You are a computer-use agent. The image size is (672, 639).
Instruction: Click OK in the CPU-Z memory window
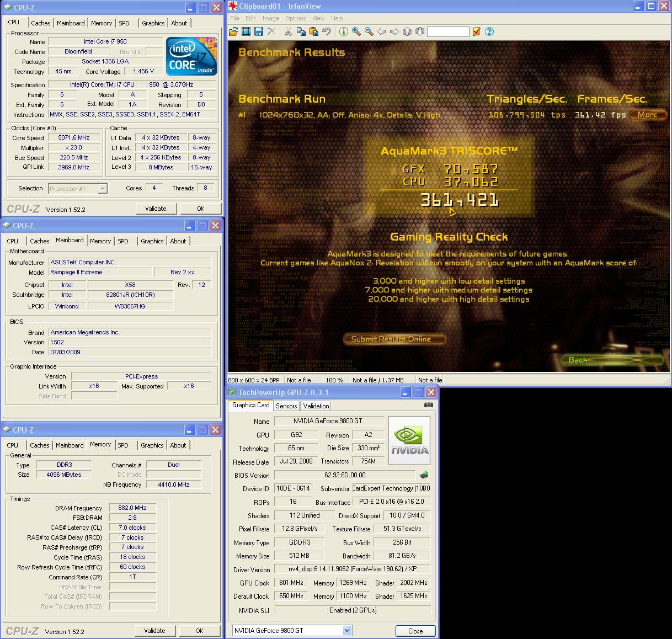(199, 631)
